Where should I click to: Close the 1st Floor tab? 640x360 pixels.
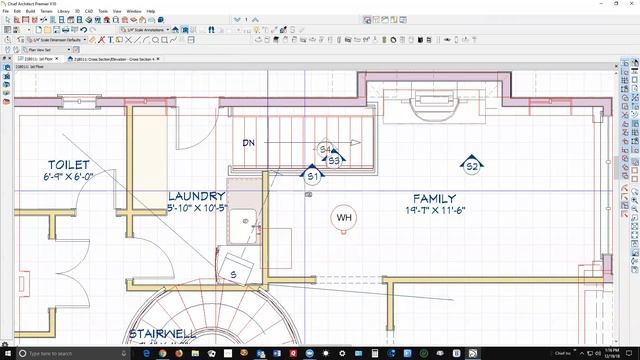pos(57,59)
